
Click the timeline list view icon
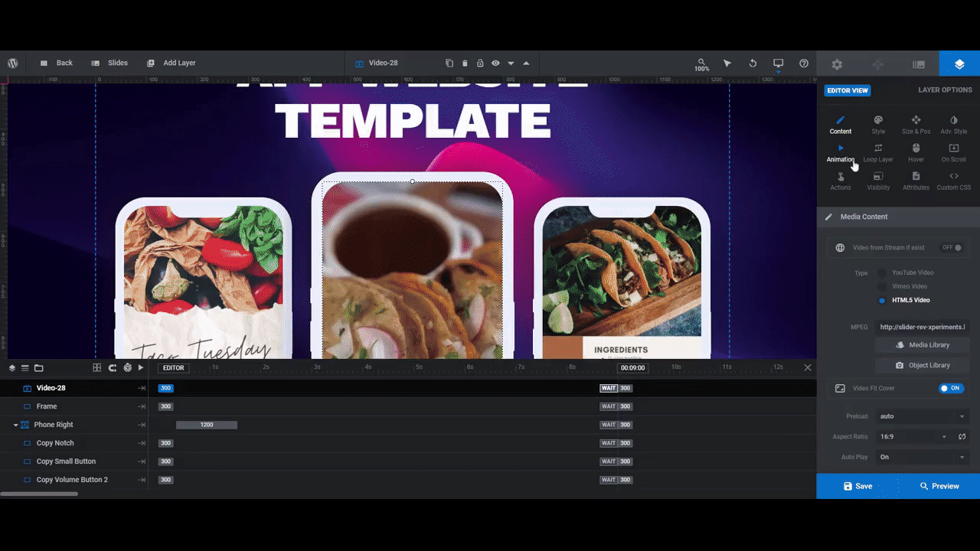click(24, 368)
